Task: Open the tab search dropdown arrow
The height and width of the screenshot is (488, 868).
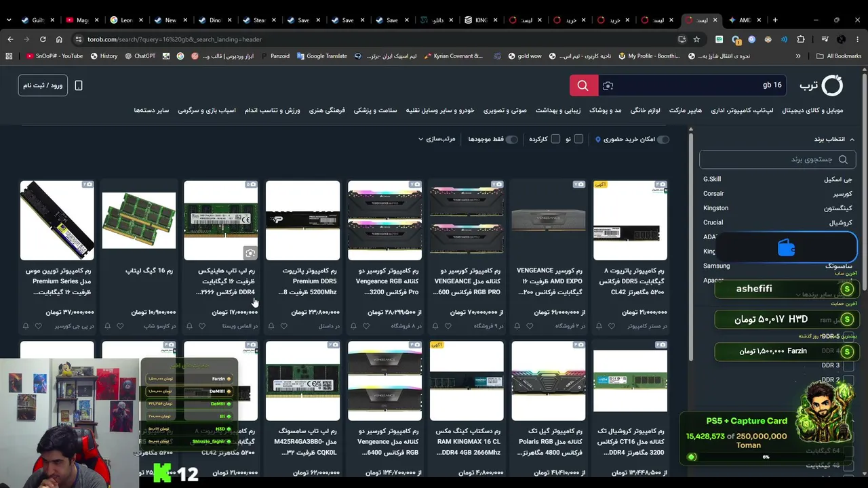Action: [9, 20]
